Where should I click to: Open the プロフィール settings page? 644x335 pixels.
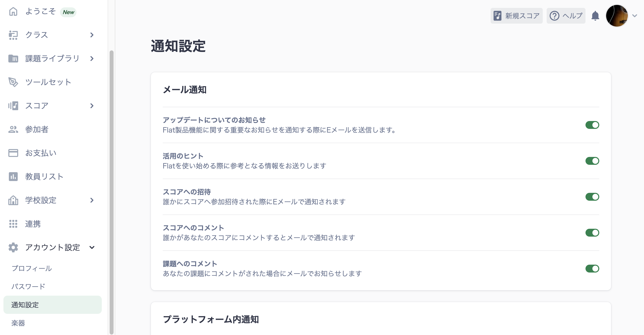[x=31, y=268]
